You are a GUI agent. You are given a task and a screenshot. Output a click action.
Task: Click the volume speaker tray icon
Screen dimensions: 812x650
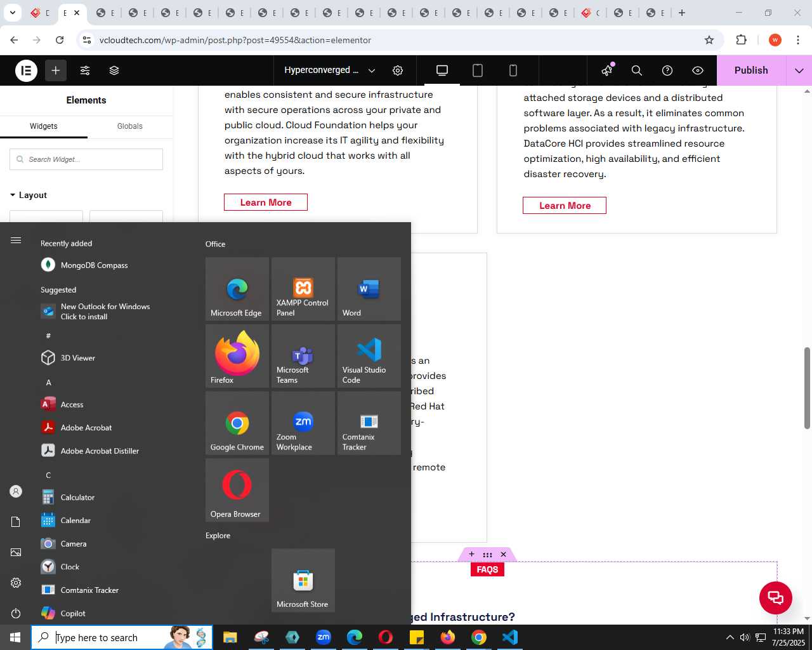(x=745, y=637)
